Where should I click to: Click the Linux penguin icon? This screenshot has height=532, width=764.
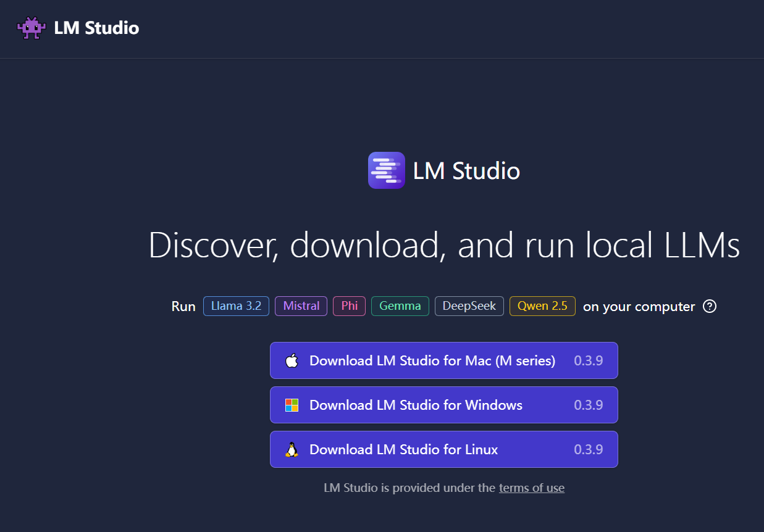[x=292, y=449]
